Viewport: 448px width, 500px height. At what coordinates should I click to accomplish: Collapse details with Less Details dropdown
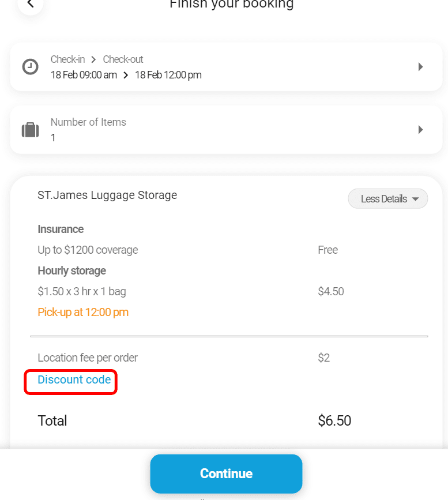tap(387, 199)
